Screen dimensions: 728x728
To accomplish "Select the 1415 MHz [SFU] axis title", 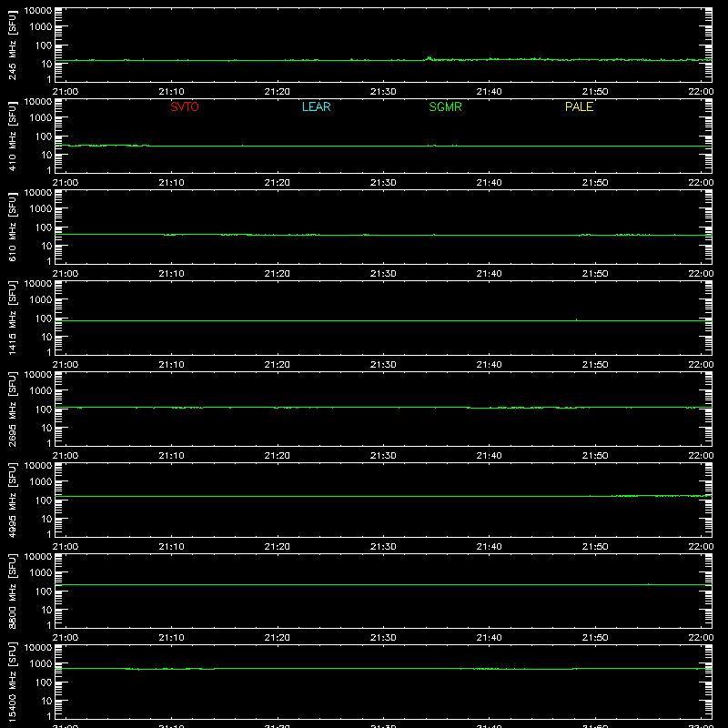I will [13, 318].
